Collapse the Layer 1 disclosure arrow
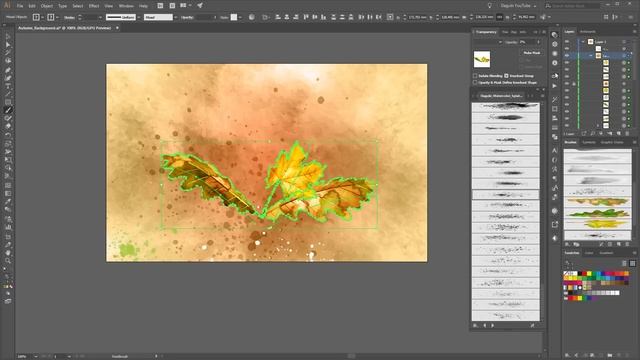640x360 pixels. tap(583, 42)
